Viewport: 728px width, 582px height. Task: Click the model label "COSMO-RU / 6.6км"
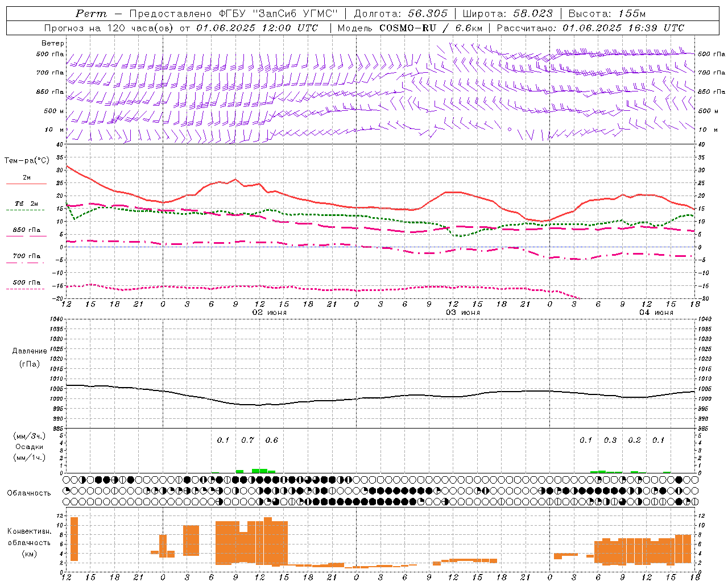tap(431, 28)
